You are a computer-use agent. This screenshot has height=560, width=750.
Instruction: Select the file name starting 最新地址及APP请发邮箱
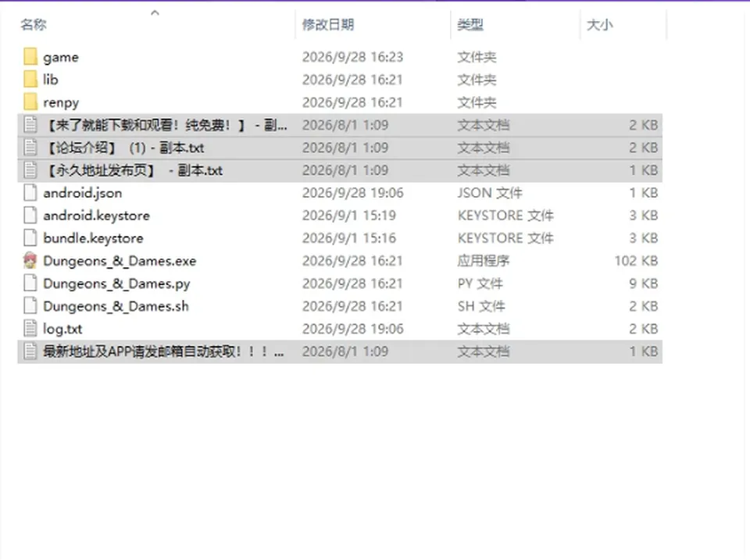tap(163, 351)
